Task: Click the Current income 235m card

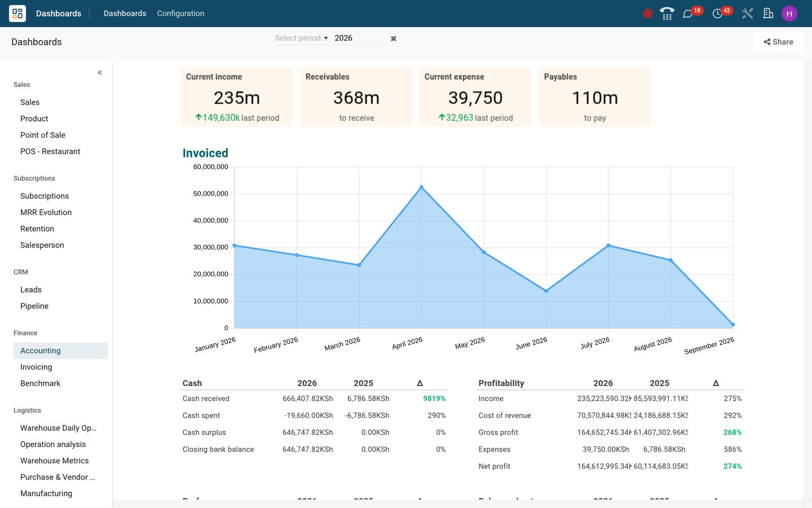Action: coord(237,97)
